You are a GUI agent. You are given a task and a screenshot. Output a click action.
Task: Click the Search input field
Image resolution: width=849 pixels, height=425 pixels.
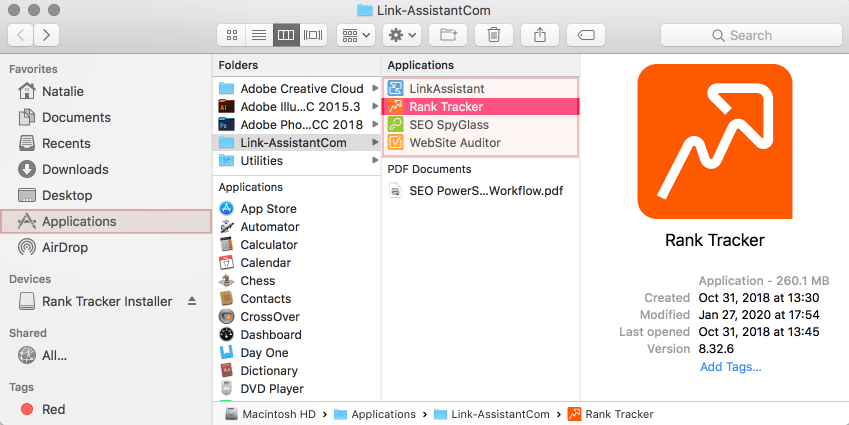coord(749,35)
